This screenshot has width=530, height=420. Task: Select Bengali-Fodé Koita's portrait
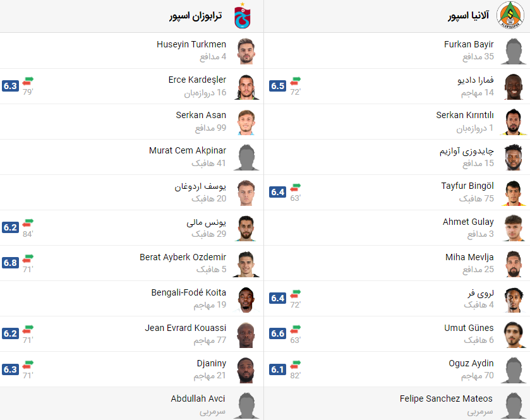click(246, 299)
